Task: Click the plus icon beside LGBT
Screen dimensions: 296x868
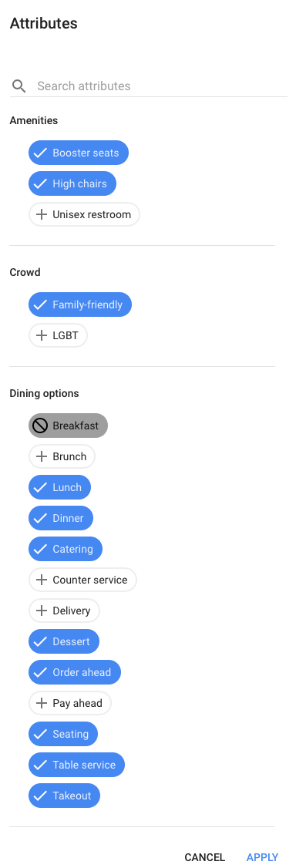Action: (41, 335)
